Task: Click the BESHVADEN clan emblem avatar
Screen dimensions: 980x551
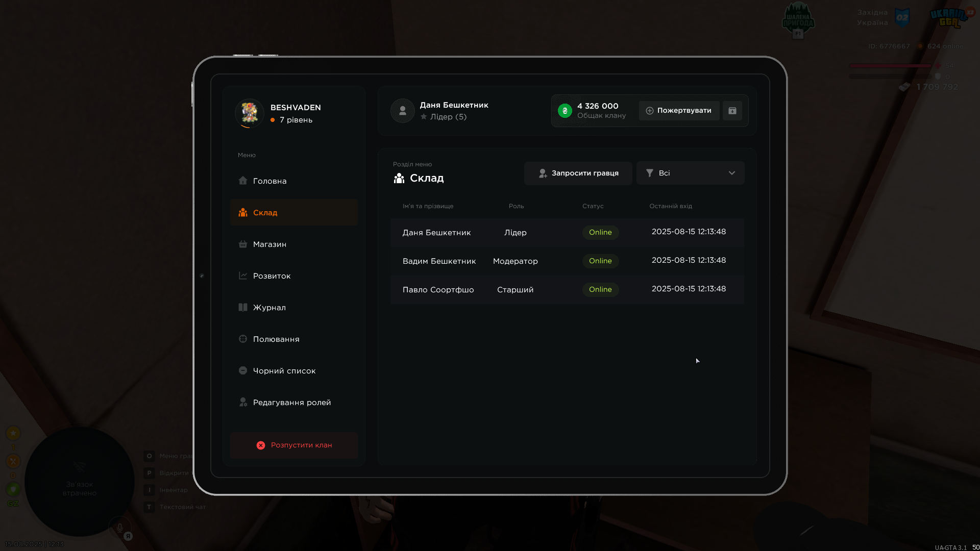Action: coord(249,113)
